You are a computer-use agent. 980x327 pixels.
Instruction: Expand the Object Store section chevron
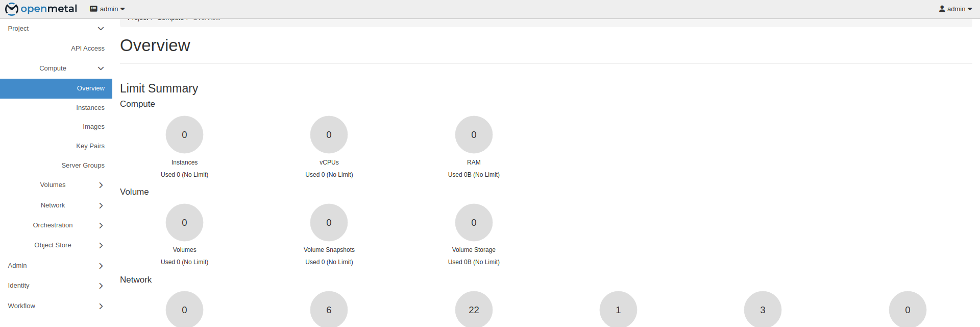(x=101, y=245)
